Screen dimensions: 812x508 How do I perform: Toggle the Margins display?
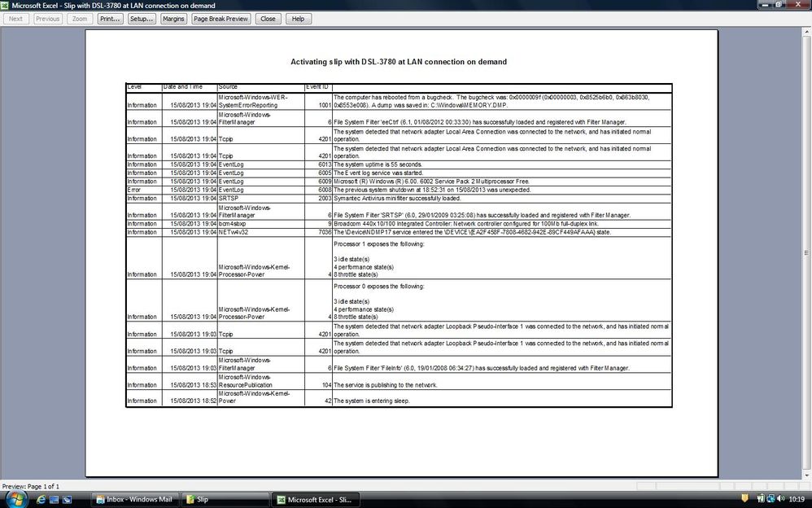coord(173,19)
